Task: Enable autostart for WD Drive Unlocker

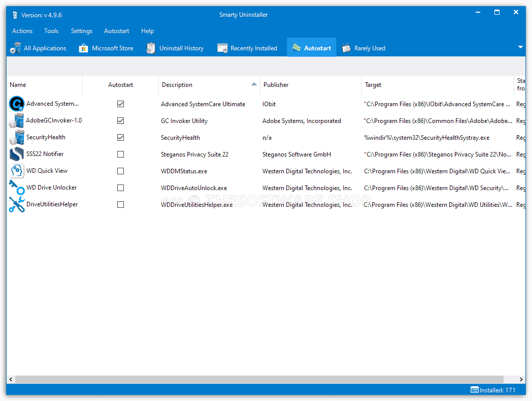Action: [120, 188]
